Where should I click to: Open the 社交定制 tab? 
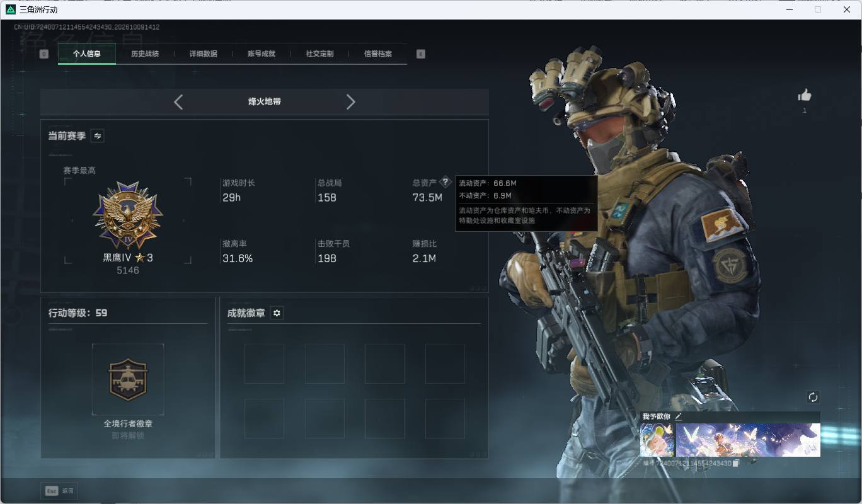319,54
